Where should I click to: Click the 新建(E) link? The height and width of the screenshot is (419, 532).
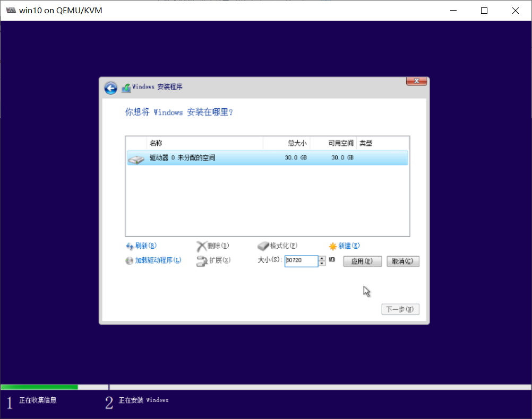pos(349,246)
